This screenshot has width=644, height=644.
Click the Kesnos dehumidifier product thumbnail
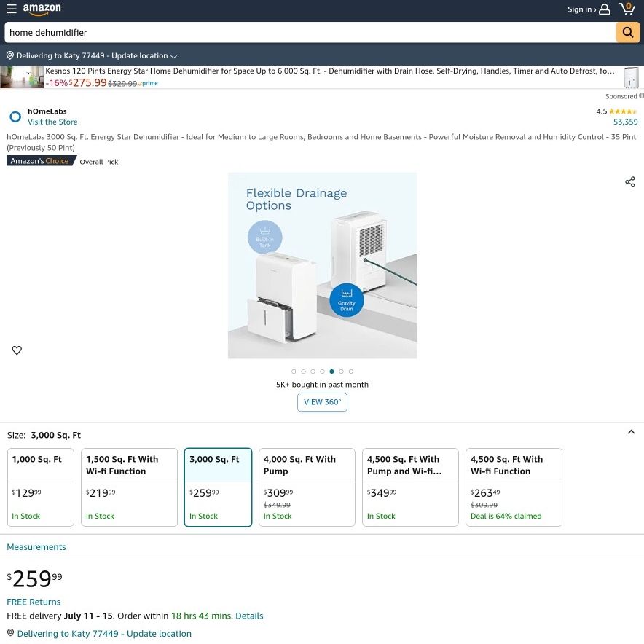[x=631, y=78]
